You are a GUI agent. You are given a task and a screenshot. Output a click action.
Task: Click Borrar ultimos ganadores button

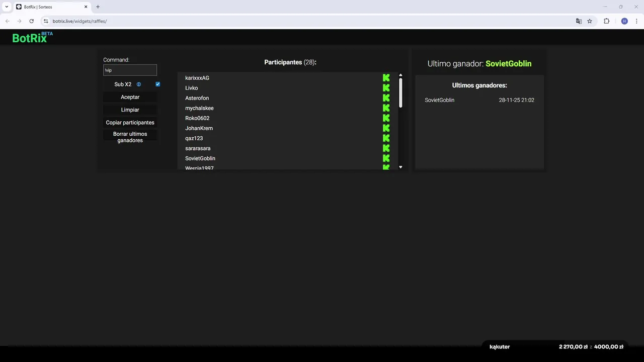pyautogui.click(x=130, y=137)
